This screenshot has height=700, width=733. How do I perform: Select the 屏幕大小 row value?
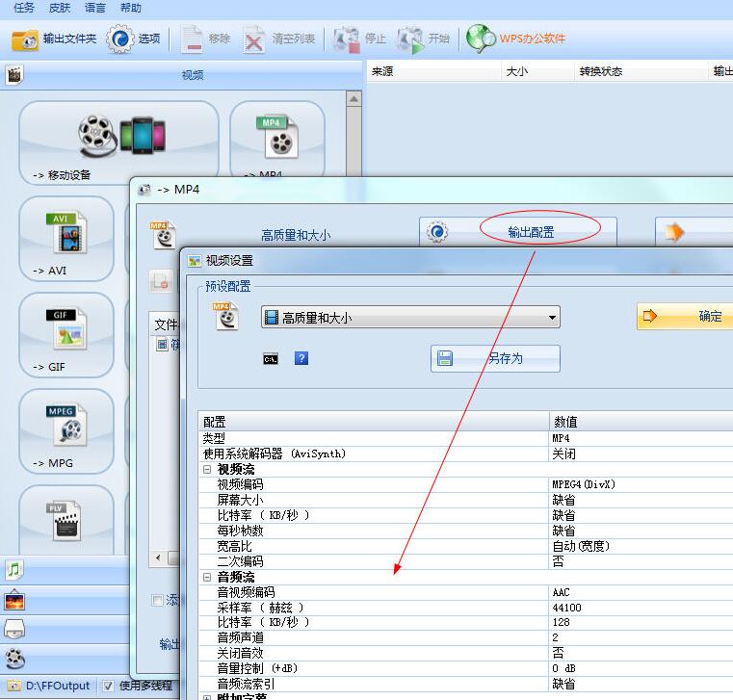coord(563,500)
